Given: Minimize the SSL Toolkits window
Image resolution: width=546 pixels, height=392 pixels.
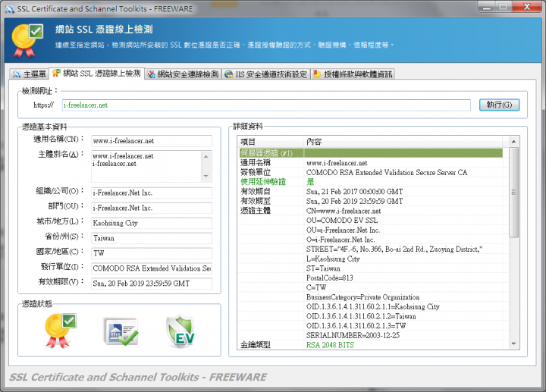Looking at the screenshot, I should [486, 7].
